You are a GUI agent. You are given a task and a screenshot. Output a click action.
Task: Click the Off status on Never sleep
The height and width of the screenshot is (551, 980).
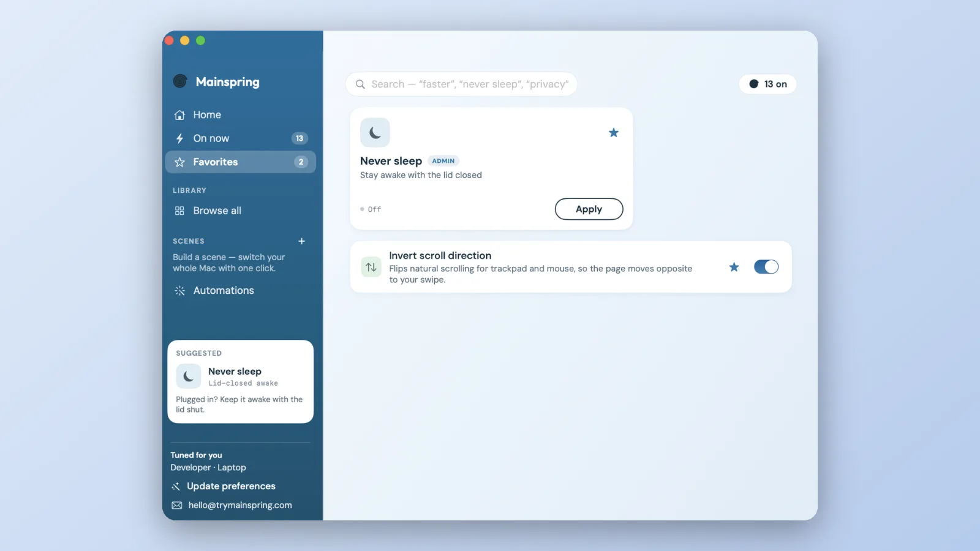[x=371, y=209]
